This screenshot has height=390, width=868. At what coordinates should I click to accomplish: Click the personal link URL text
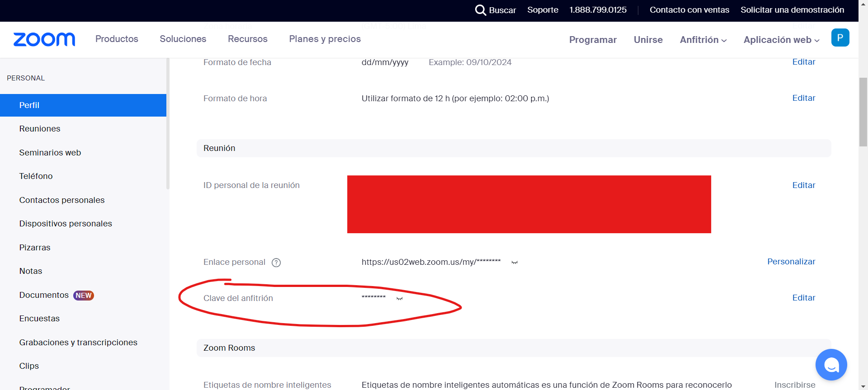point(431,262)
